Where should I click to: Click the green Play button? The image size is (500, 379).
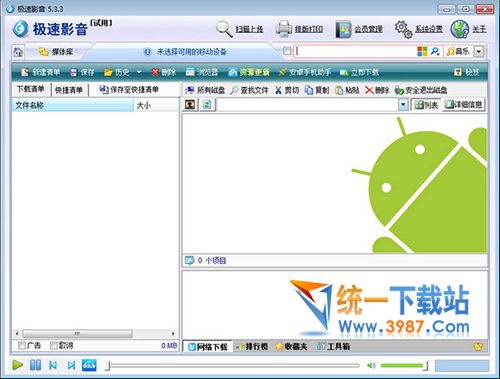(x=17, y=365)
